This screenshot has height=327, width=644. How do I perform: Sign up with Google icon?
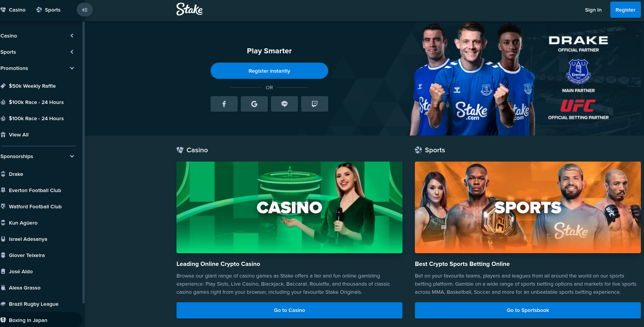254,104
